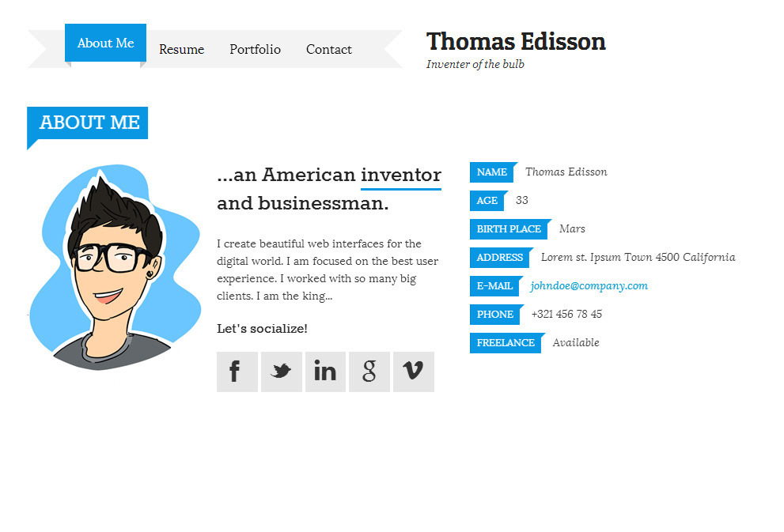This screenshot has width=784, height=532.
Task: Open the Twitter social link
Action: click(281, 372)
